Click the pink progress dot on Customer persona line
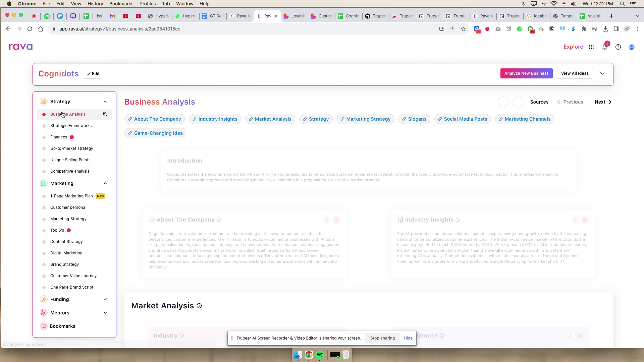Screen dimensions: 644x362 tap(44, 207)
